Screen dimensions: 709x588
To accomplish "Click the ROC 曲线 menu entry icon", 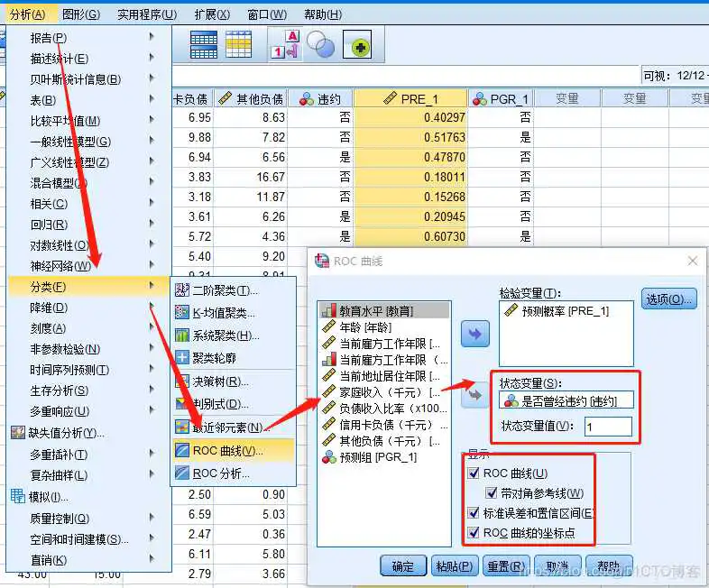I will pos(182,450).
